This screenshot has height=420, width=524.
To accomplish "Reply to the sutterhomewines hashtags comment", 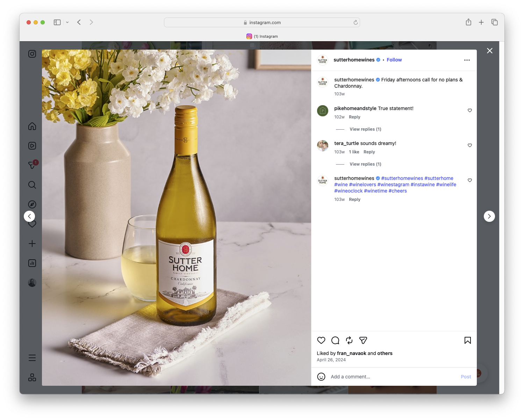I will click(x=354, y=200).
